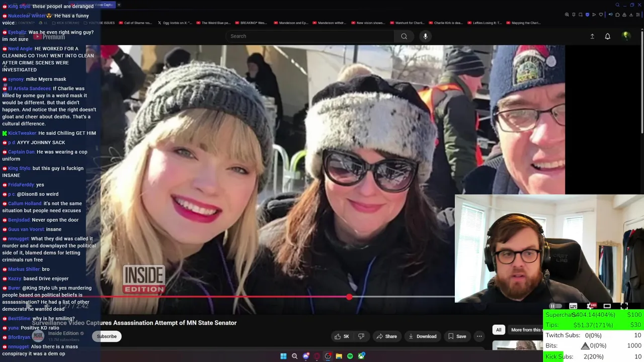
Task: Open Spotify from the taskbar
Action: click(x=350, y=356)
